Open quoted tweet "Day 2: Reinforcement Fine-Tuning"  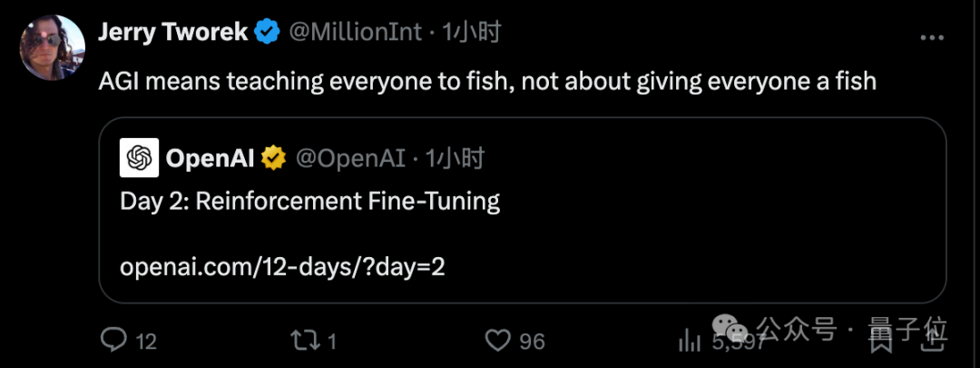309,201
